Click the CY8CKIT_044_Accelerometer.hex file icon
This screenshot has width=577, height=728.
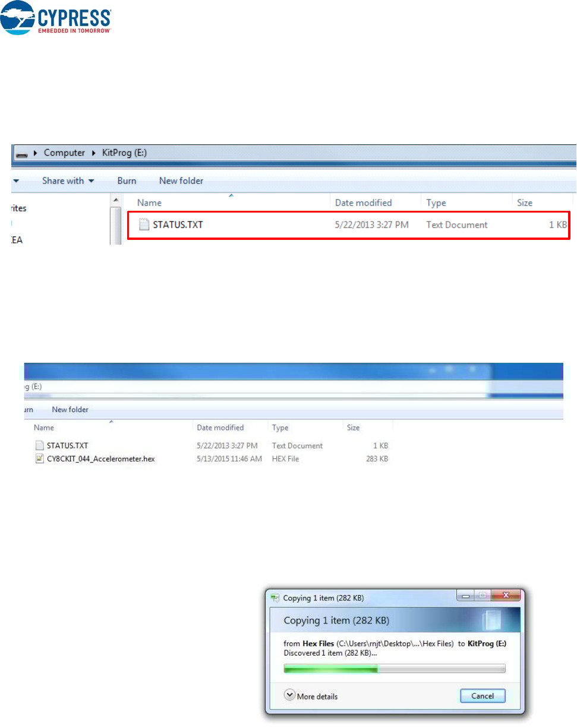coord(39,458)
